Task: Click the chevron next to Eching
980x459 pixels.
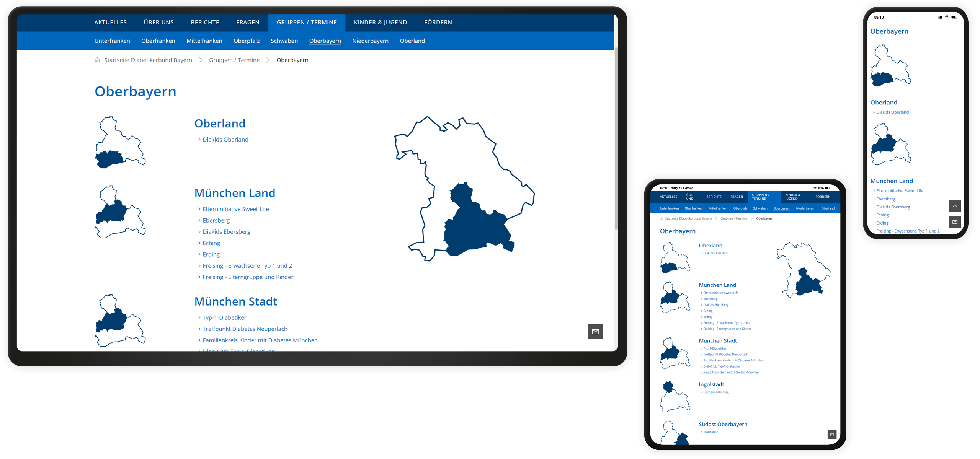Action: click(x=200, y=243)
